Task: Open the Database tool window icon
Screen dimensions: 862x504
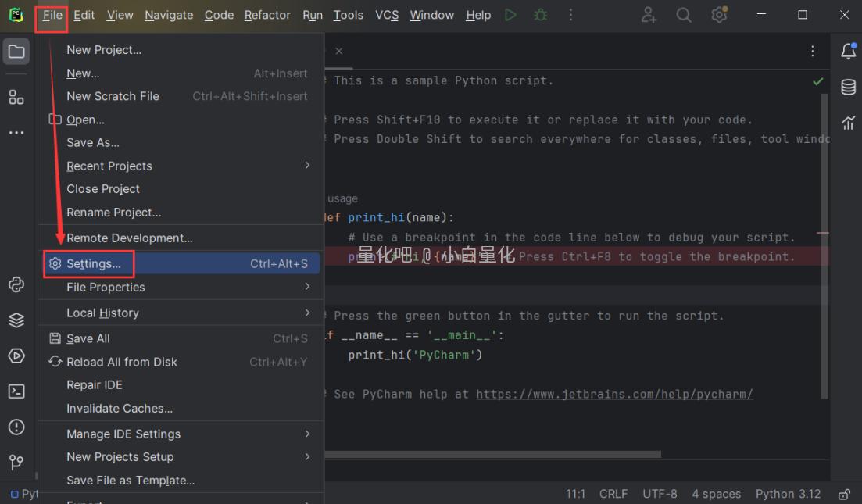Action: tap(848, 88)
